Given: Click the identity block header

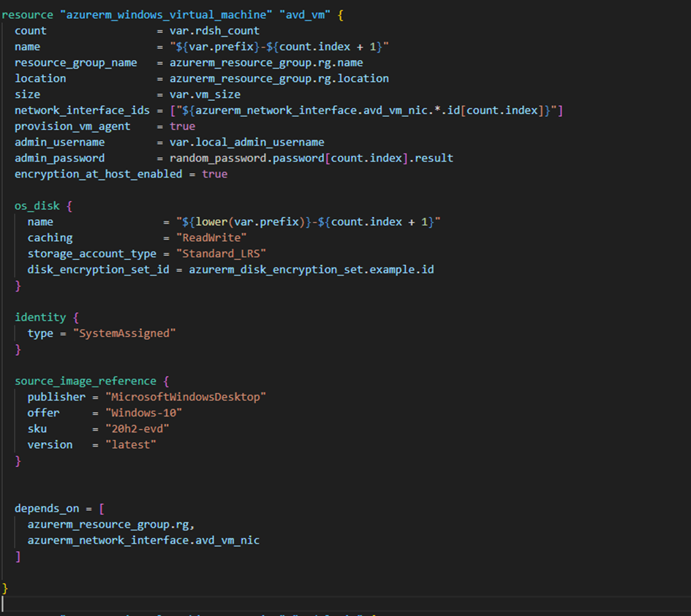Looking at the screenshot, I should coord(40,317).
